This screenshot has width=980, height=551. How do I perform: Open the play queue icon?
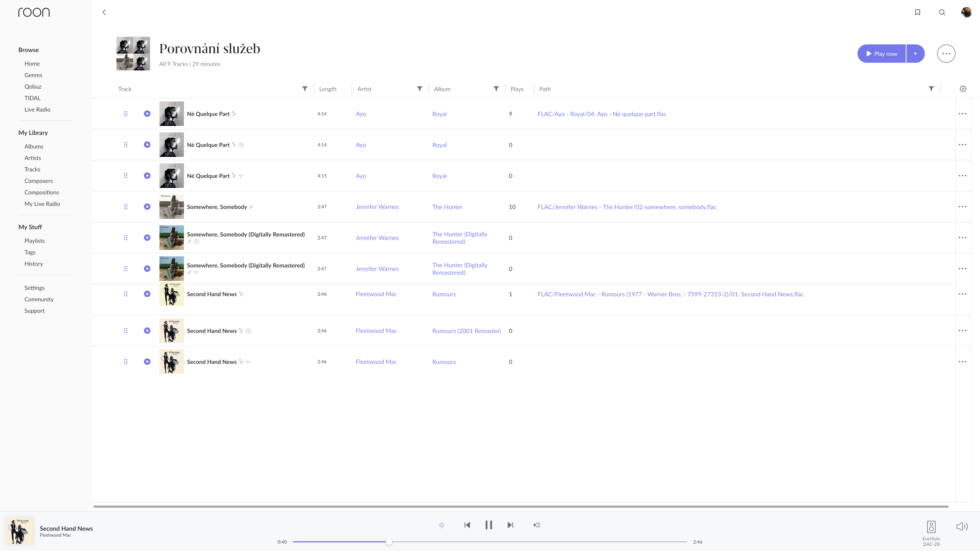coord(537,525)
